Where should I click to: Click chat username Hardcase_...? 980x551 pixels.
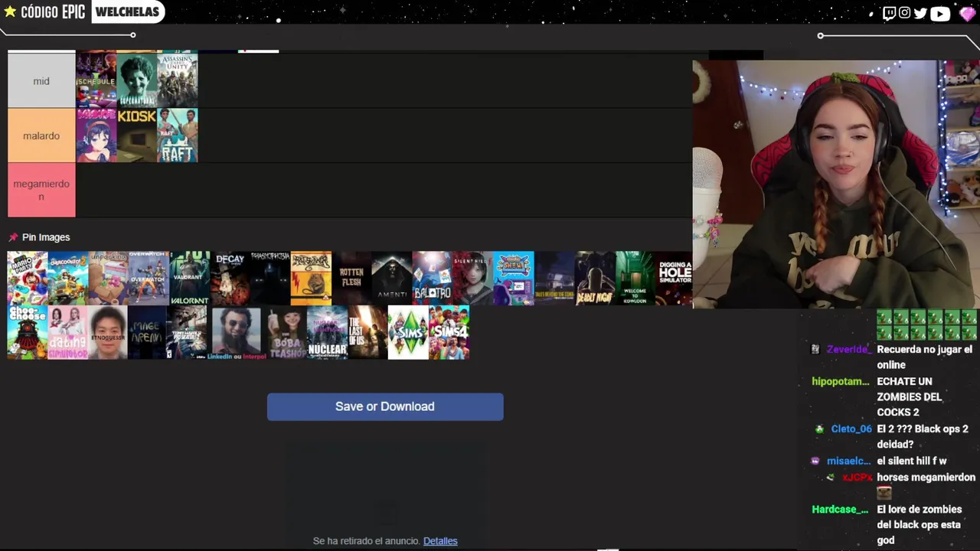(x=840, y=510)
